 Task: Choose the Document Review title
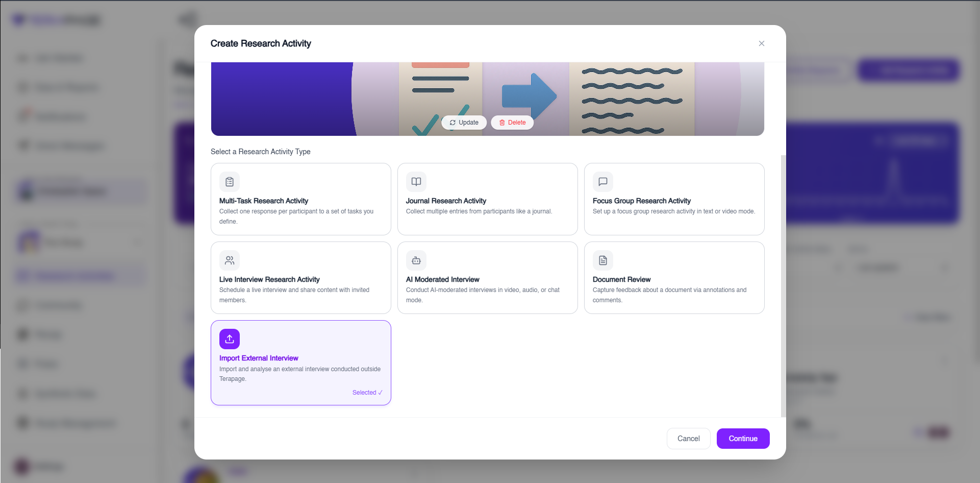pos(621,279)
